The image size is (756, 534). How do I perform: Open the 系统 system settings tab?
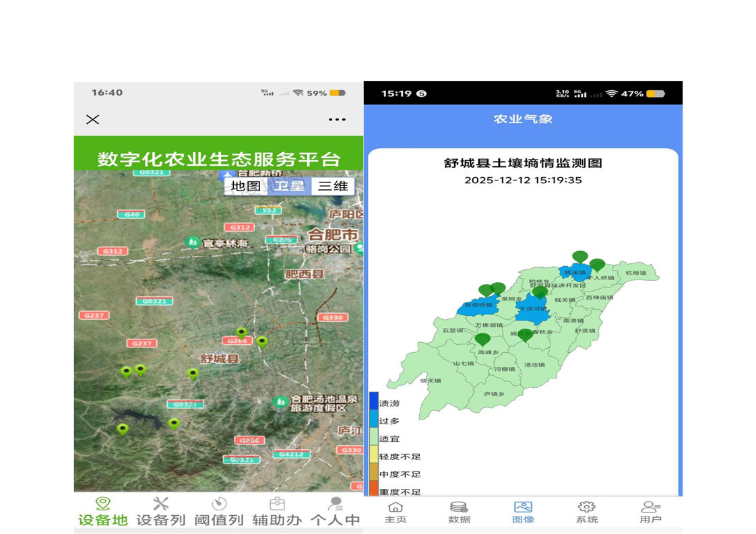pos(586,512)
